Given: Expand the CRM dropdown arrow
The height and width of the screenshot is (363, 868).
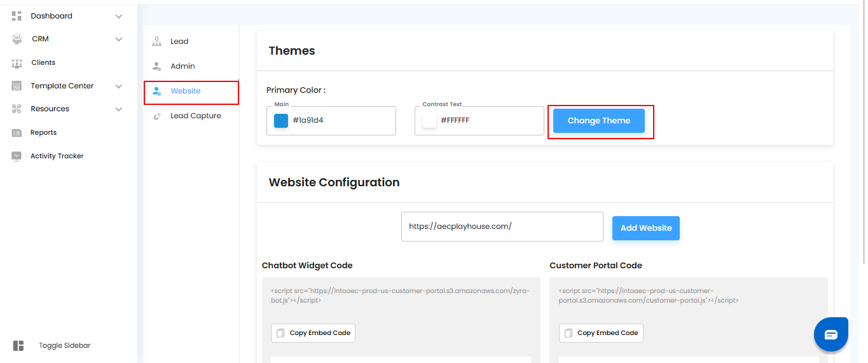Looking at the screenshot, I should [119, 39].
